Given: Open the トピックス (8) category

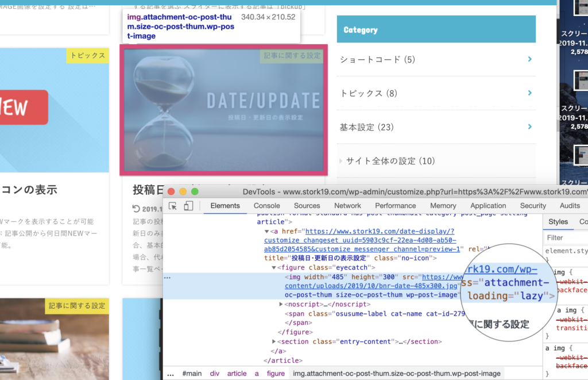Looking at the screenshot, I should (x=368, y=93).
